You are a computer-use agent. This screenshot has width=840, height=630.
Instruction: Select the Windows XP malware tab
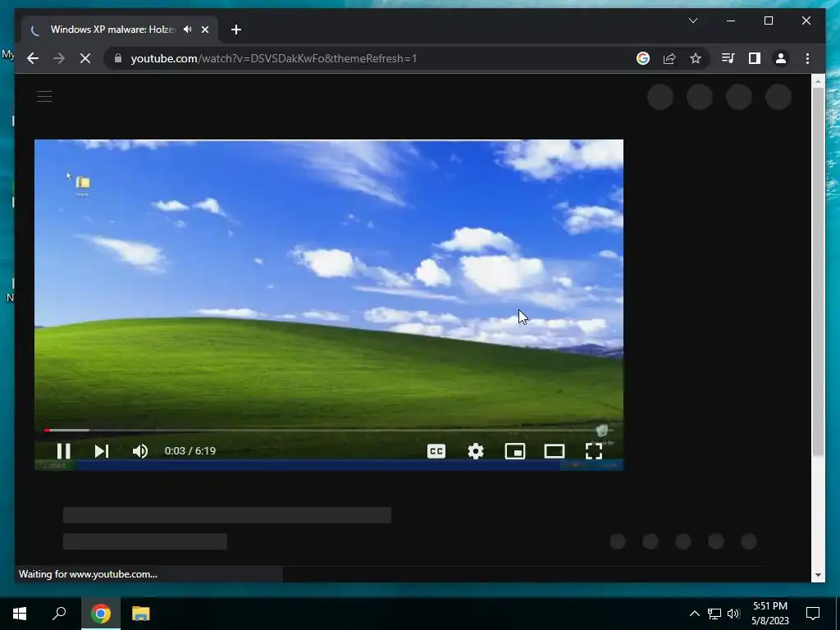coord(120,30)
